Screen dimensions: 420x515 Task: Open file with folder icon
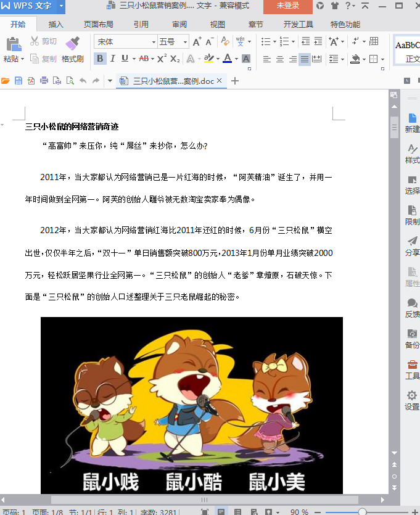pyautogui.click(x=6, y=81)
